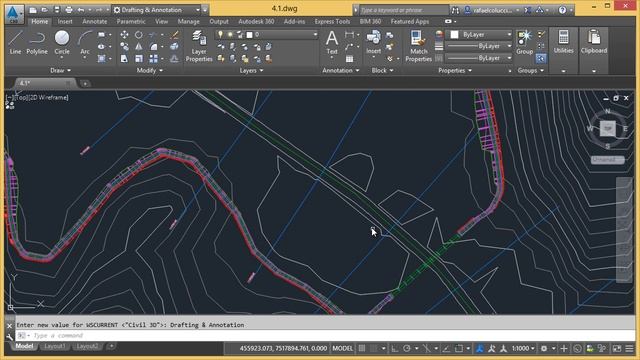
Task: Open the 1:1000 annotation scale dropdown
Action: click(x=523, y=348)
